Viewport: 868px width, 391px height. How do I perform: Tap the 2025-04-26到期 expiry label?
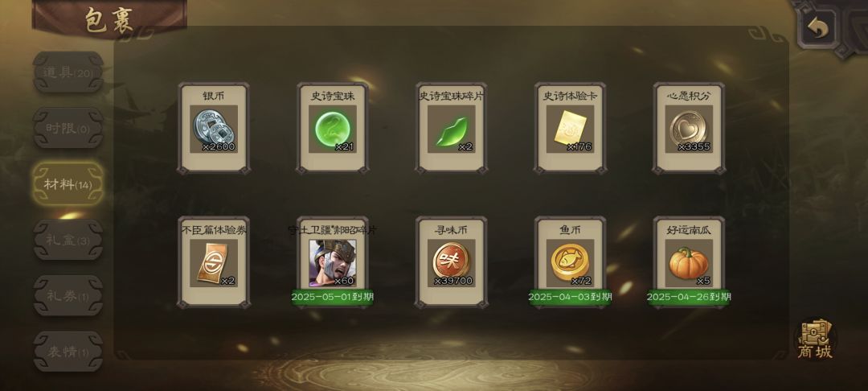[689, 297]
